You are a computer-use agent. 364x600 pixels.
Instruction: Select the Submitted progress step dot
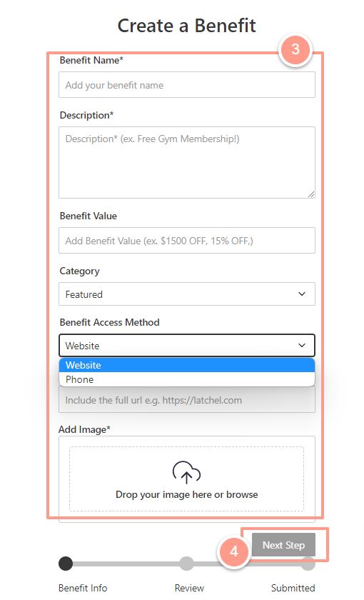coord(308,564)
